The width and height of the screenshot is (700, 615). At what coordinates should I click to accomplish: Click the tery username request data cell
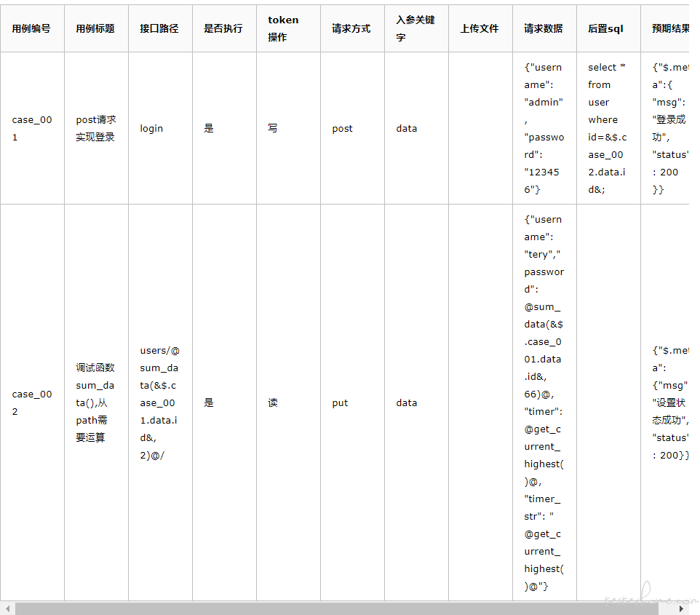click(544, 403)
